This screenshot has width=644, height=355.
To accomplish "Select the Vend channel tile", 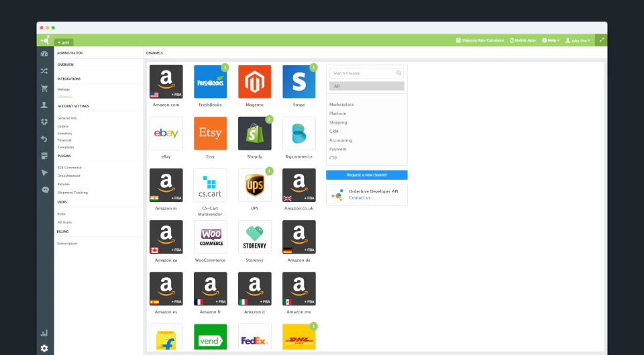I will [x=210, y=337].
